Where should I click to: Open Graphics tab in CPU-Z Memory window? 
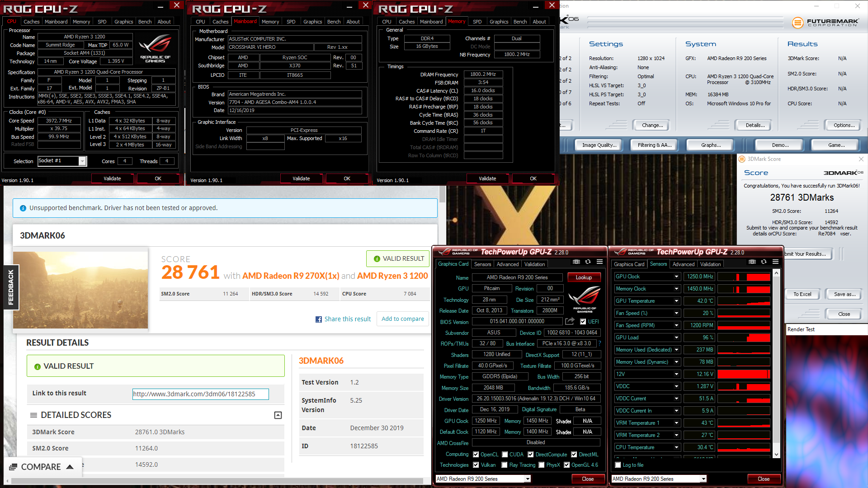pos(499,22)
